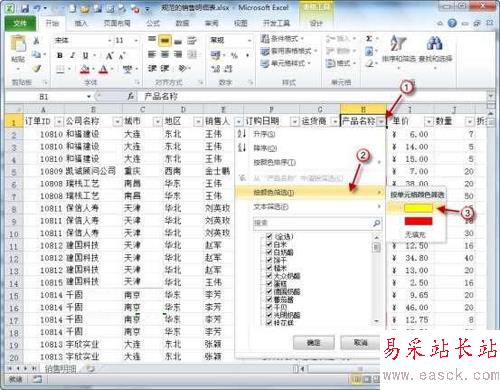
Task: Click the Align Text Left icon
Action: click(152, 54)
